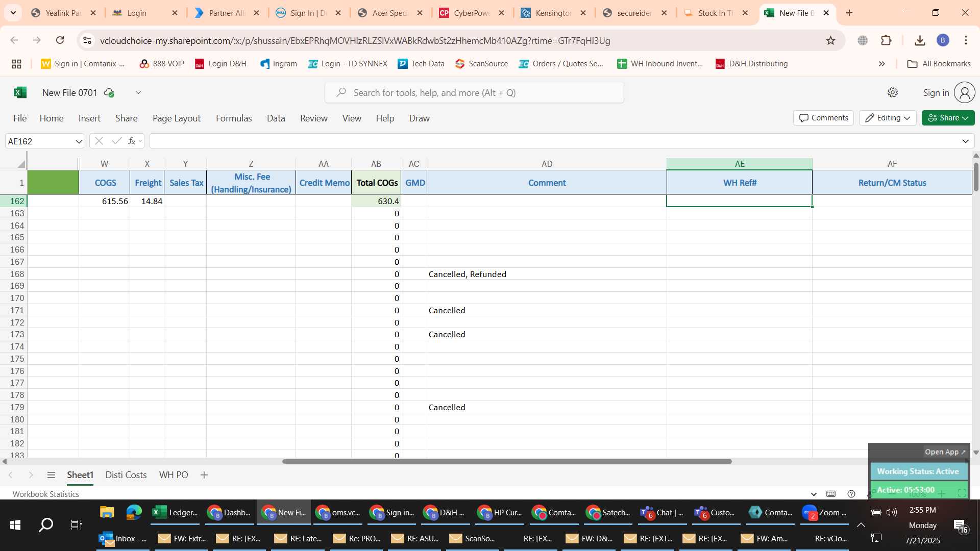Add a new sheet with plus icon
This screenshot has width=980, height=551.
click(x=204, y=475)
